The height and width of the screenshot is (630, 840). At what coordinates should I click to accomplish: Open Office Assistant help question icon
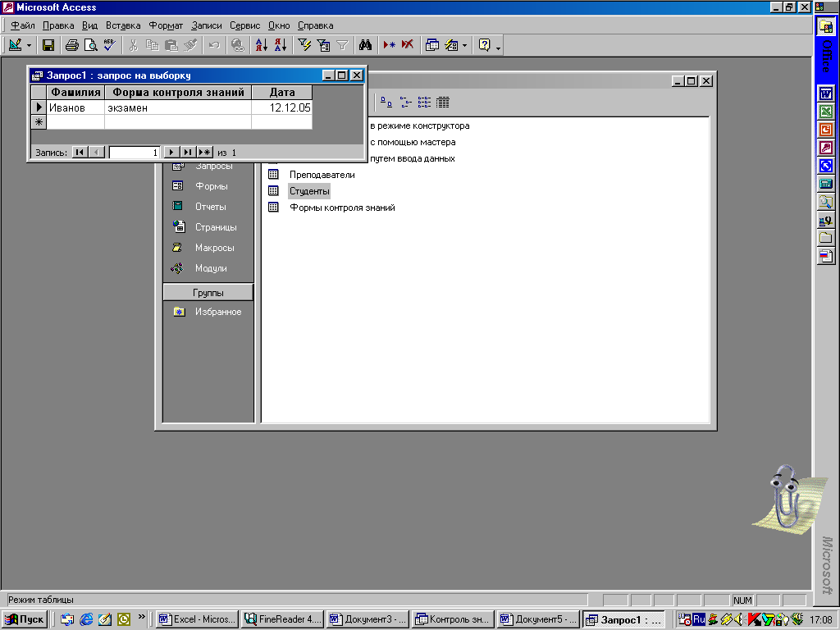(484, 46)
